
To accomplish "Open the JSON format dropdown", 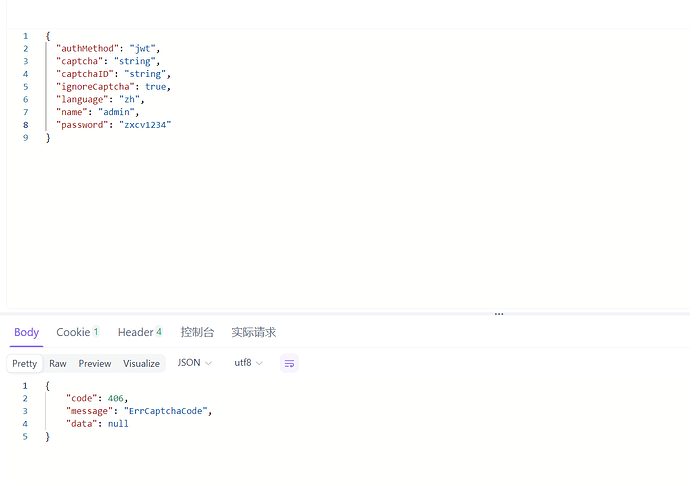I will [x=194, y=363].
